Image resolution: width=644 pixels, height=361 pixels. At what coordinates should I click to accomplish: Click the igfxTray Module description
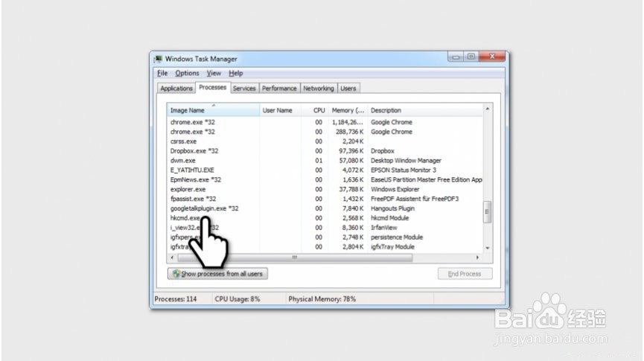[392, 247]
